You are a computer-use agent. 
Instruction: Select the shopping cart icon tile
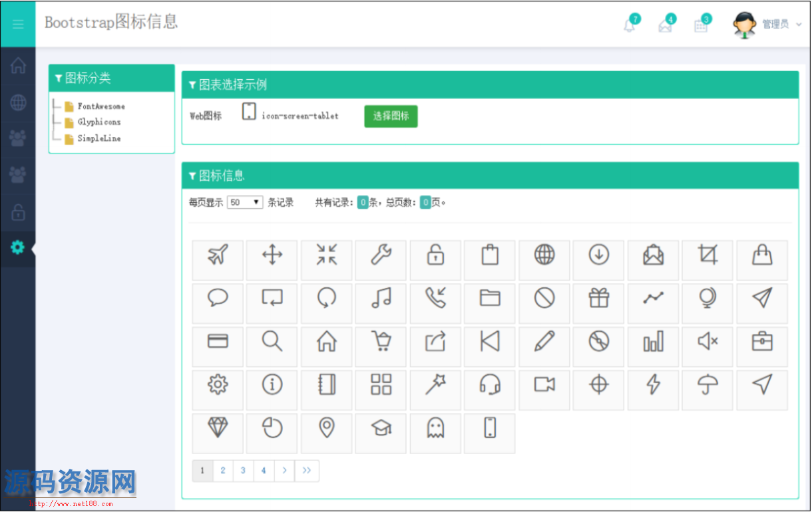click(x=381, y=346)
